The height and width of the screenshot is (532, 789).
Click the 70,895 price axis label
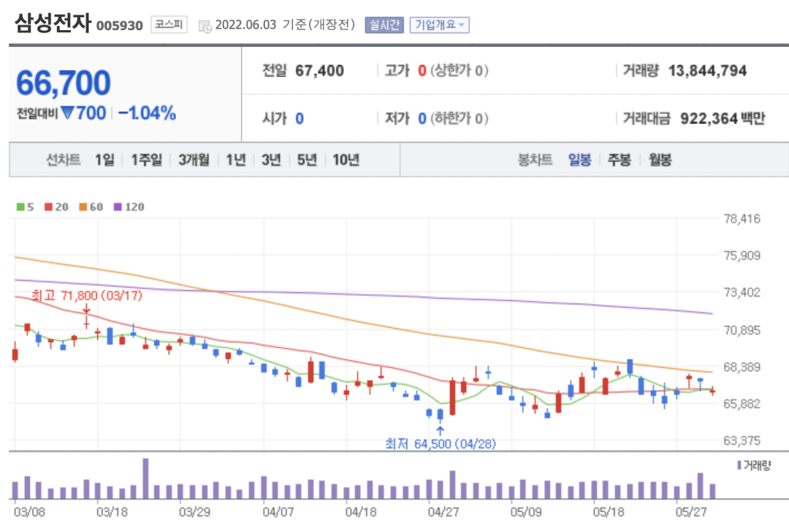(742, 330)
